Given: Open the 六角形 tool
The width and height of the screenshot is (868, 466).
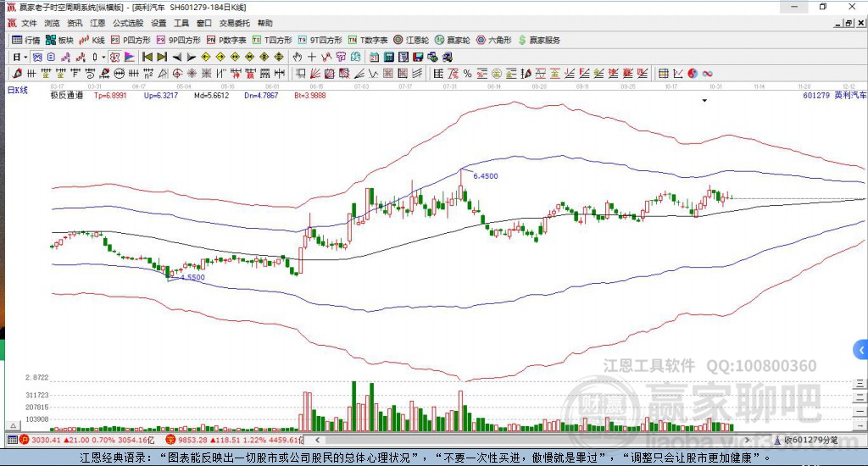Looking at the screenshot, I should pyautogui.click(x=494, y=40).
